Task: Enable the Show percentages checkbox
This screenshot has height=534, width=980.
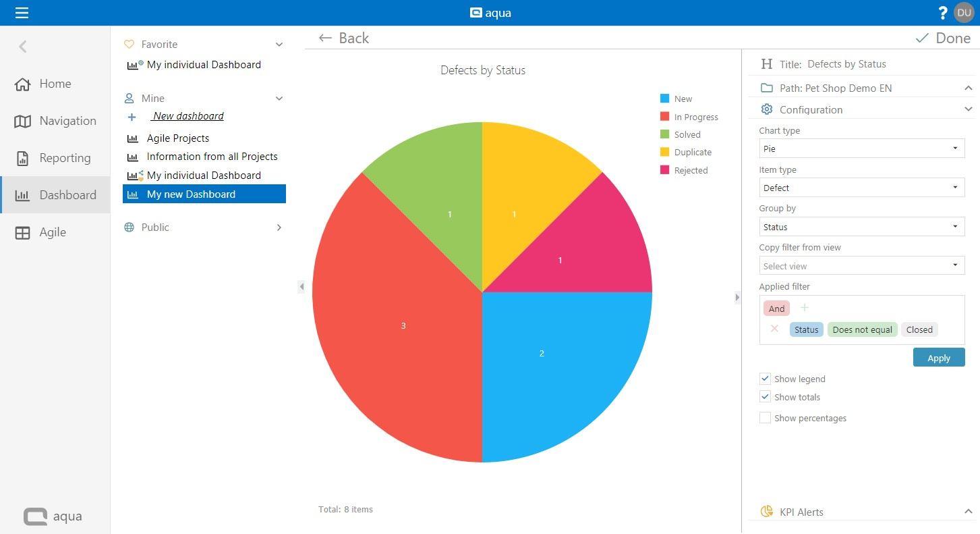Action: click(x=765, y=418)
